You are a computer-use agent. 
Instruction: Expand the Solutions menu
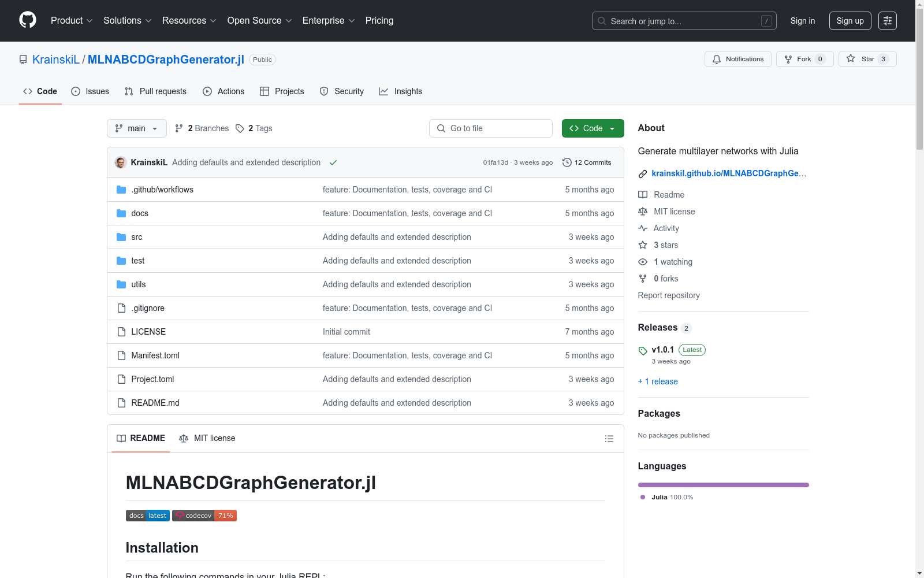pyautogui.click(x=128, y=20)
